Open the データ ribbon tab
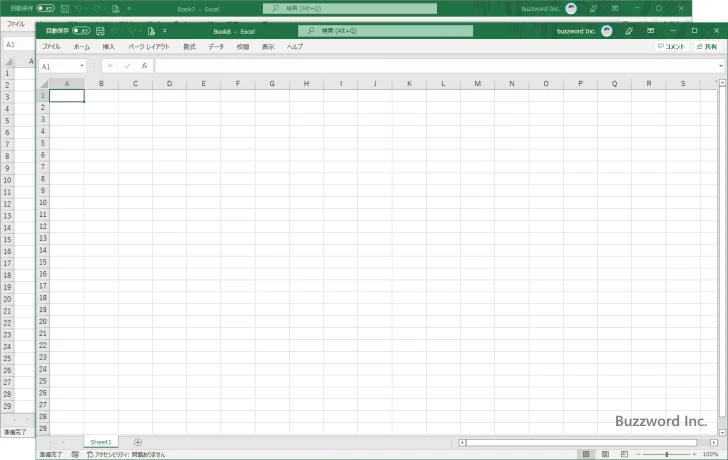The image size is (728, 460). tap(216, 46)
